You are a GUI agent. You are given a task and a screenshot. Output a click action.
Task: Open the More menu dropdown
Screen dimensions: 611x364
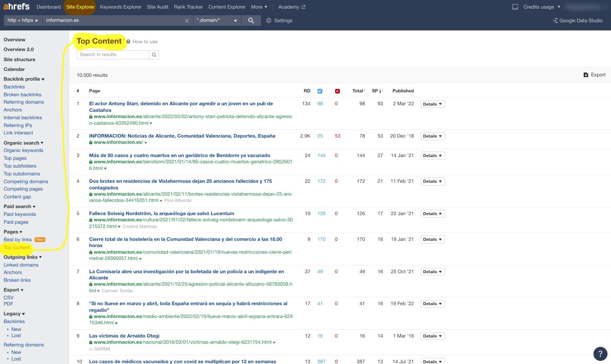259,7
